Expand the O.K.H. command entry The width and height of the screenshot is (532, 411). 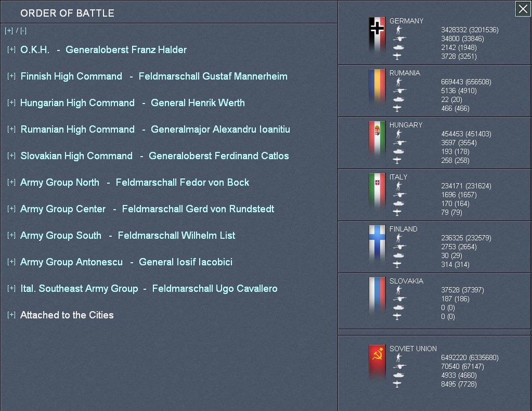[x=11, y=50]
